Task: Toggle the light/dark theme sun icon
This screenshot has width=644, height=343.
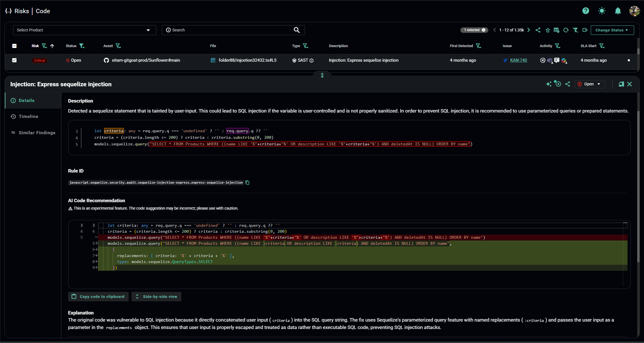Action: click(602, 11)
